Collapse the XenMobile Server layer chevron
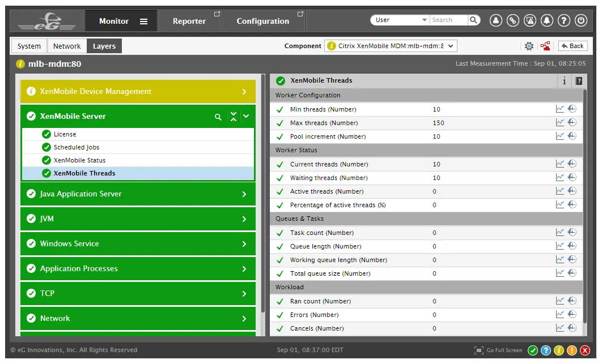Image resolution: width=602 pixels, height=364 pixels. pos(246,116)
